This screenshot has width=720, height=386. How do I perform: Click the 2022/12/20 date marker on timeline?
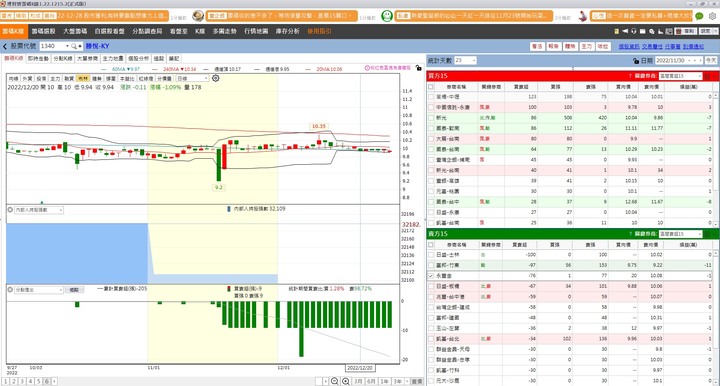point(360,368)
